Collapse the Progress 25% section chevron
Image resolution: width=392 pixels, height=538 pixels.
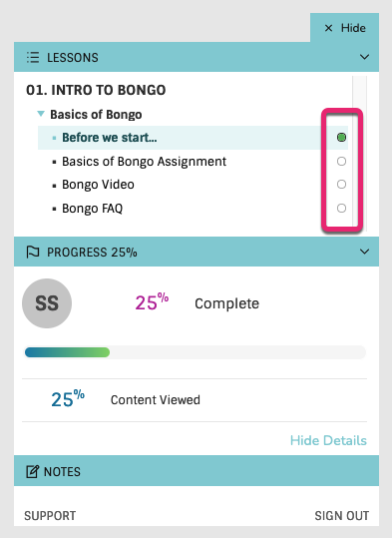coord(364,252)
